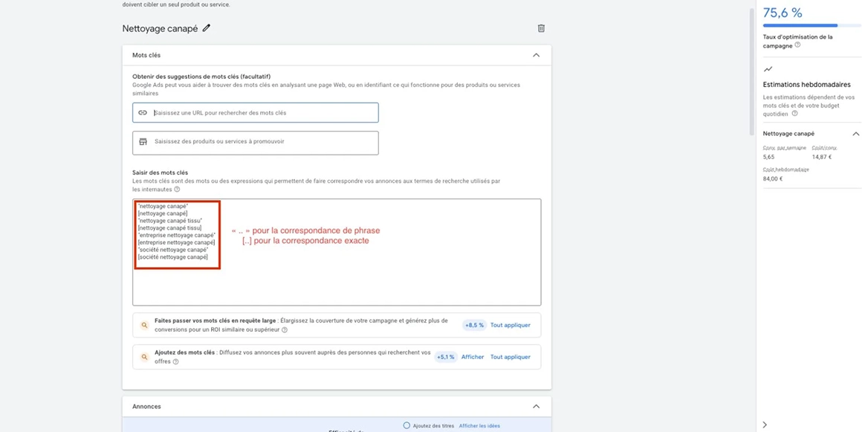Screen dimensions: 868x432
Task: Click the +5,1 % badge
Action: [x=446, y=357]
